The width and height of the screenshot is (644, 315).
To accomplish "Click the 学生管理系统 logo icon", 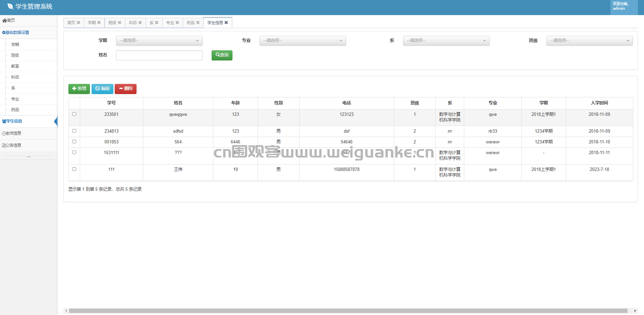I will (x=10, y=6).
